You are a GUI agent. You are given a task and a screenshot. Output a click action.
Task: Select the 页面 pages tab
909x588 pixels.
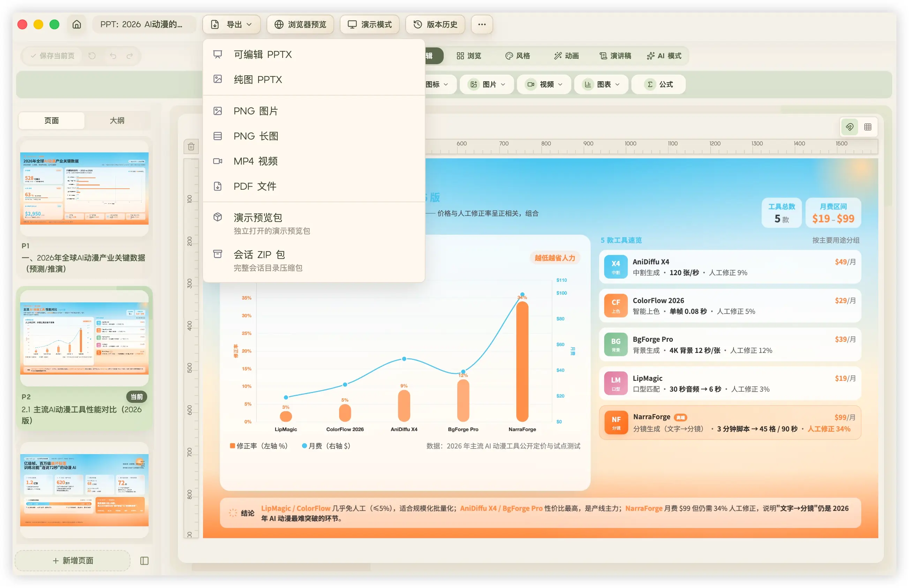pos(52,121)
